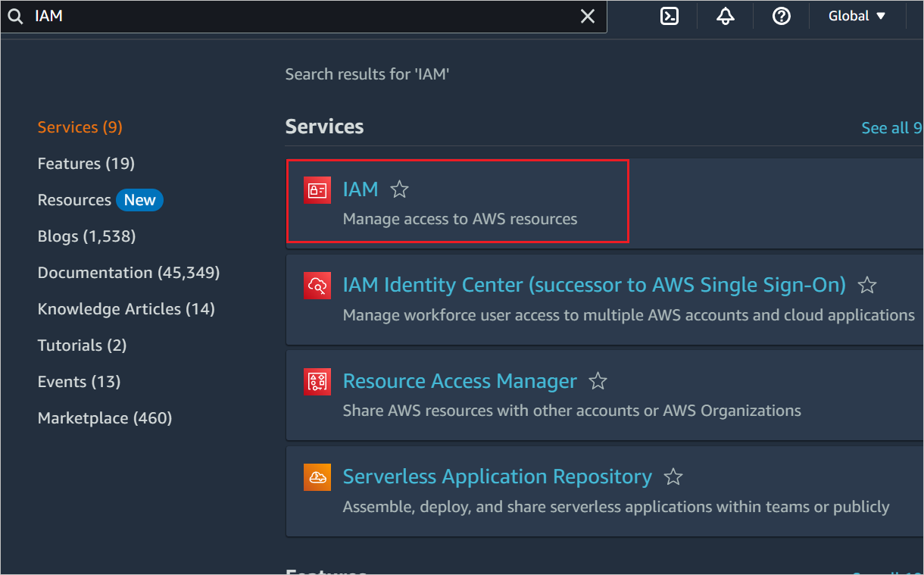924x575 pixels.
Task: Click the Serverless Application Repository icon
Action: click(317, 477)
